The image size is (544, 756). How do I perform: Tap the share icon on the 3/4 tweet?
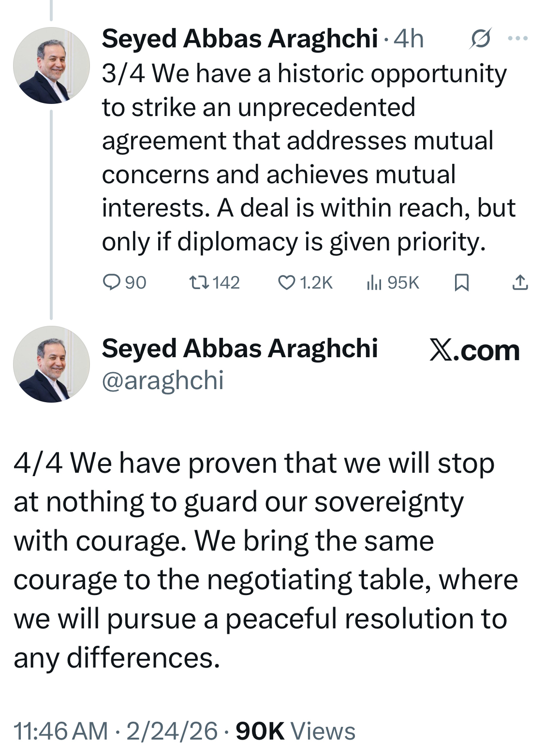(520, 282)
